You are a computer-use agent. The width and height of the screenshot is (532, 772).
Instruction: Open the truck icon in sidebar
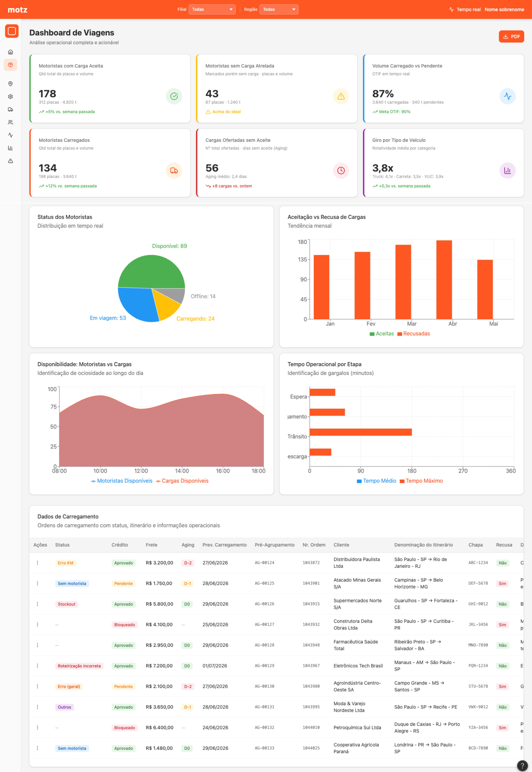[x=10, y=110]
